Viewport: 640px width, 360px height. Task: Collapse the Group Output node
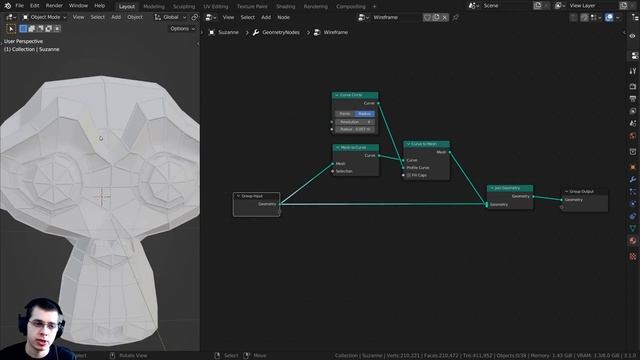pos(567,191)
